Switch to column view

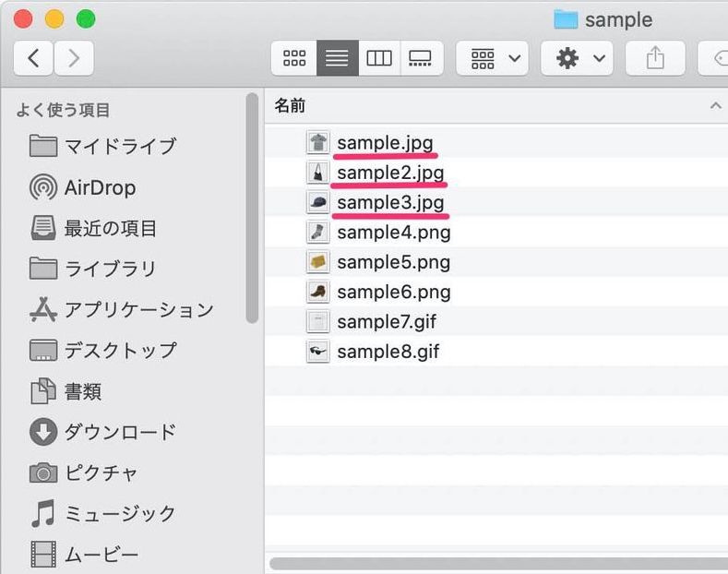click(379, 58)
